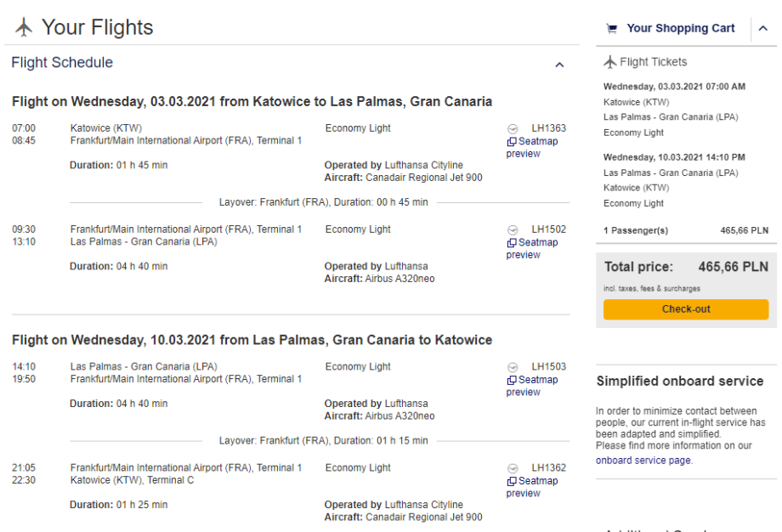The width and height of the screenshot is (782, 532).
Task: Click the plane icon next to Flight Tickets
Action: click(x=609, y=62)
